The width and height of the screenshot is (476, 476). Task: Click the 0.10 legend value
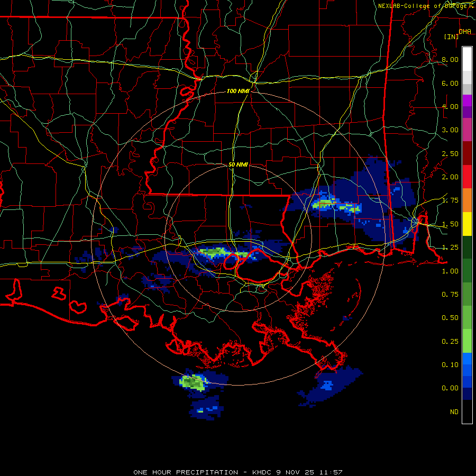point(450,365)
